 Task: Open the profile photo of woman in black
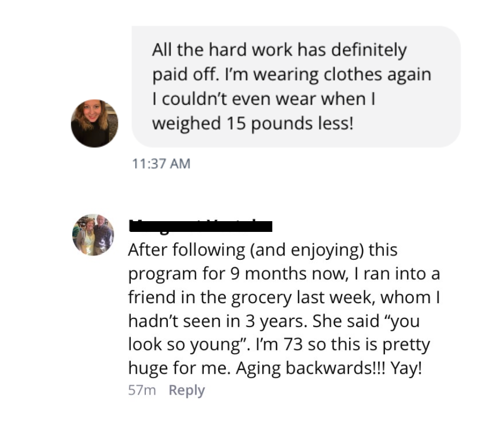tap(94, 123)
